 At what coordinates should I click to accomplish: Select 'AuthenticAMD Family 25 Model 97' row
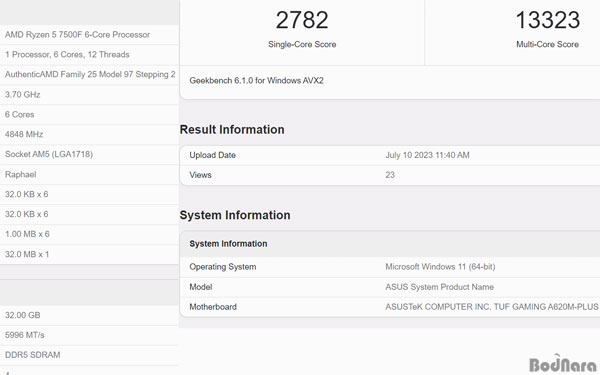click(89, 75)
